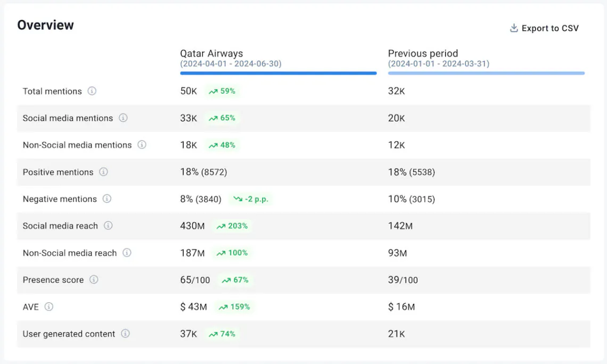
Task: Click the Qatar Airways date range text
Action: 231,64
